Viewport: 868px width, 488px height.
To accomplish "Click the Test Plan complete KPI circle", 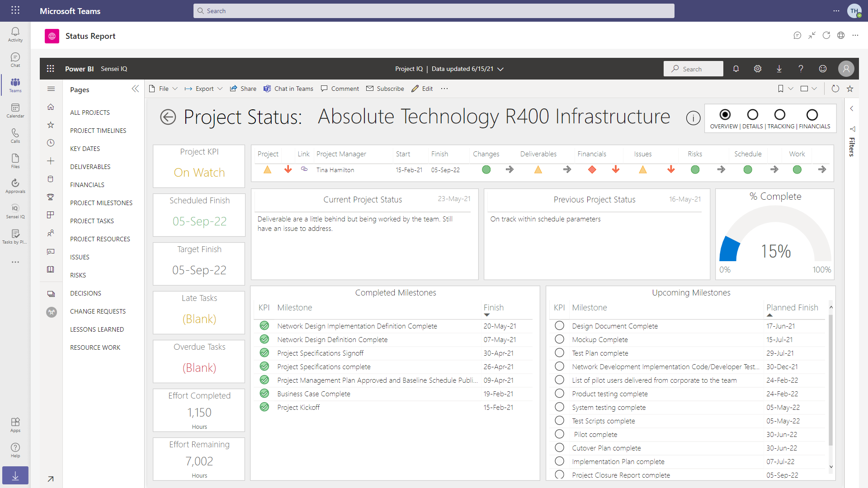I will (x=559, y=352).
